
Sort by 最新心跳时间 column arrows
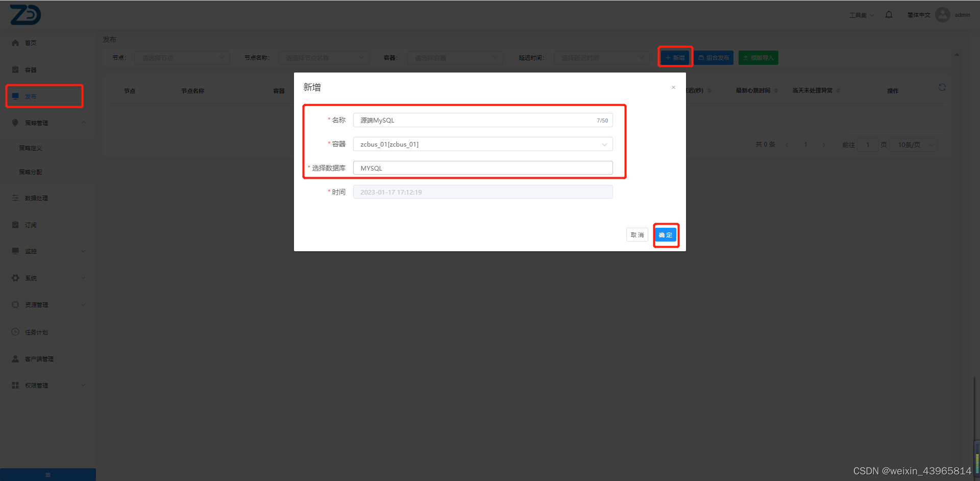click(x=776, y=90)
